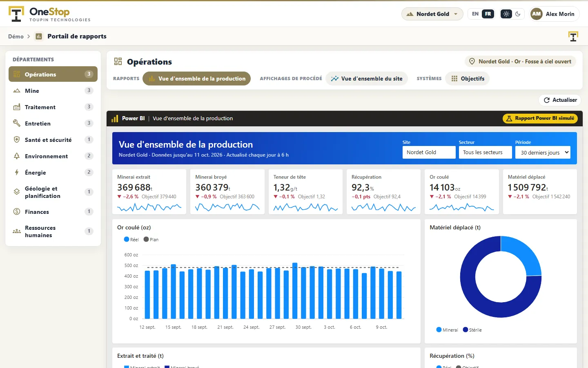The width and height of the screenshot is (588, 368).
Task: Enable dark theme with the moon button
Action: coord(518,14)
